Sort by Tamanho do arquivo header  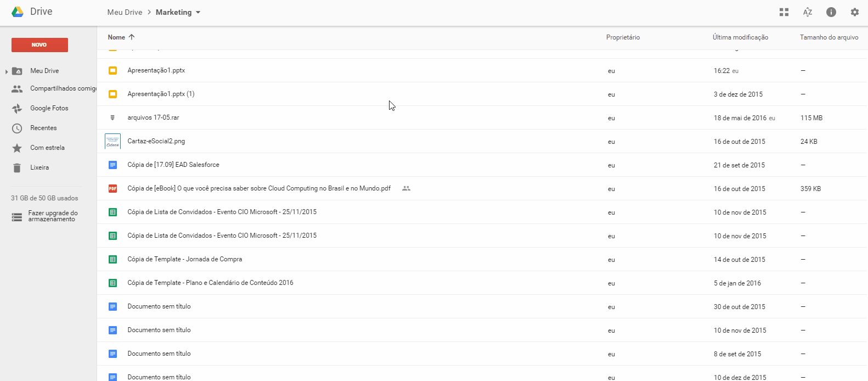pyautogui.click(x=829, y=37)
